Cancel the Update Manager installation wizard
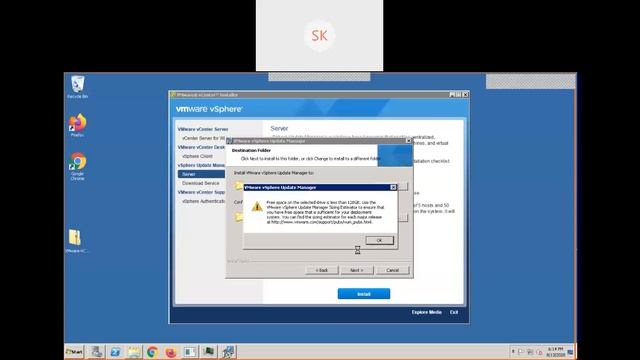This screenshot has width=640, height=360. point(392,270)
